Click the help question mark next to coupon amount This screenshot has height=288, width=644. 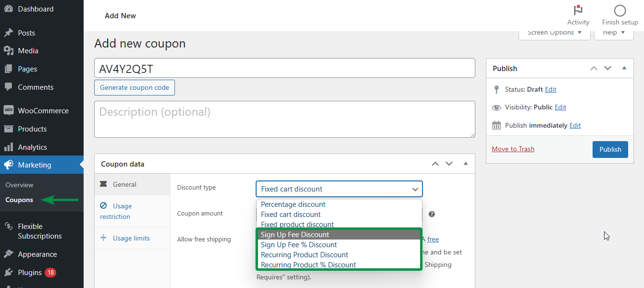(432, 214)
